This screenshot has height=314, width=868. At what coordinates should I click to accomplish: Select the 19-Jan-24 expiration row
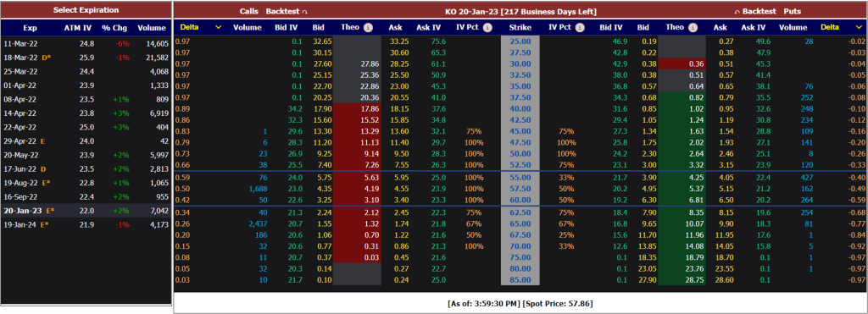(x=86, y=224)
